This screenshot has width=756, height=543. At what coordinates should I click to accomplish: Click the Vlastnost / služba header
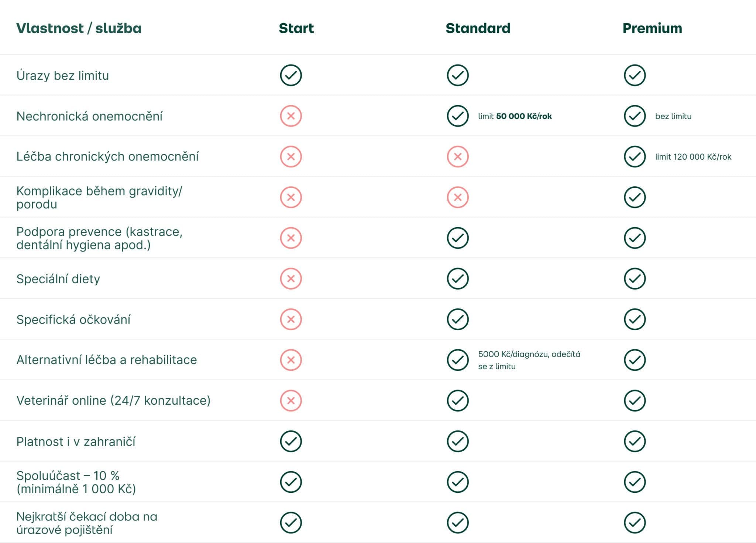(79, 28)
